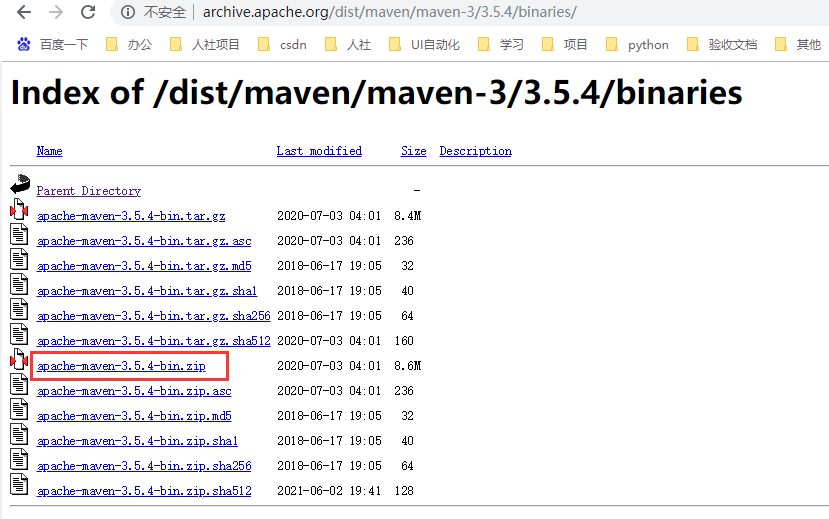Click the file icon beside bin.zip.sha512
829x519 pixels.
(19, 484)
